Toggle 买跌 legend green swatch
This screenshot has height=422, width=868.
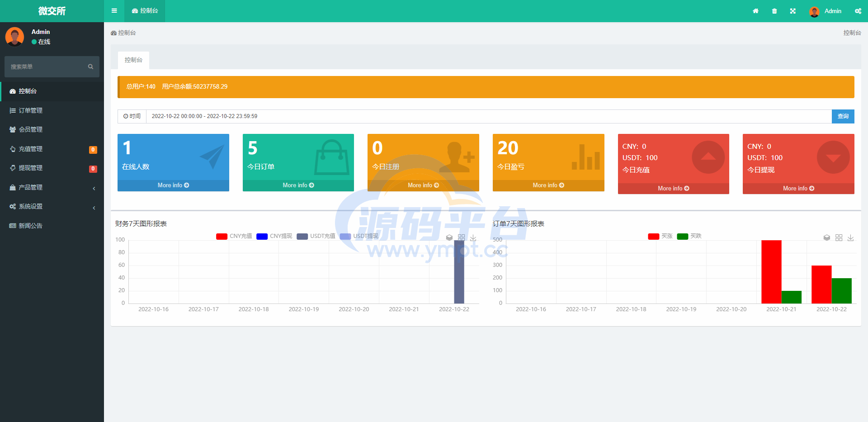click(683, 236)
